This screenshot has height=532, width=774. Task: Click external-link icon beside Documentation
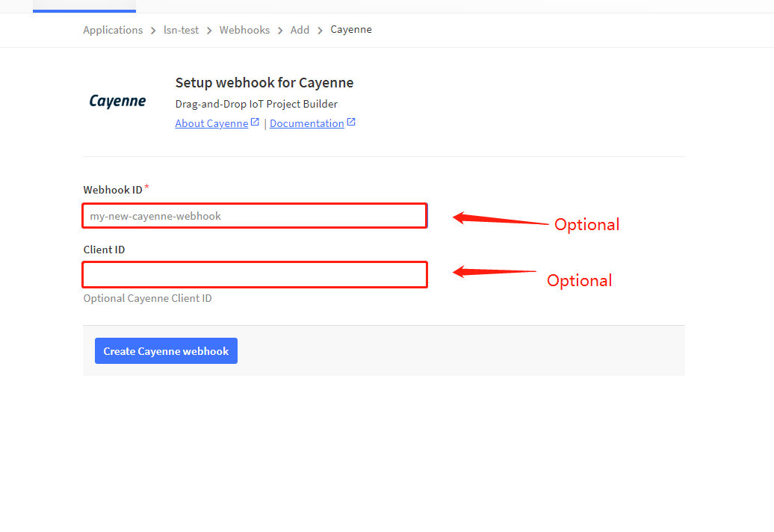click(x=351, y=122)
